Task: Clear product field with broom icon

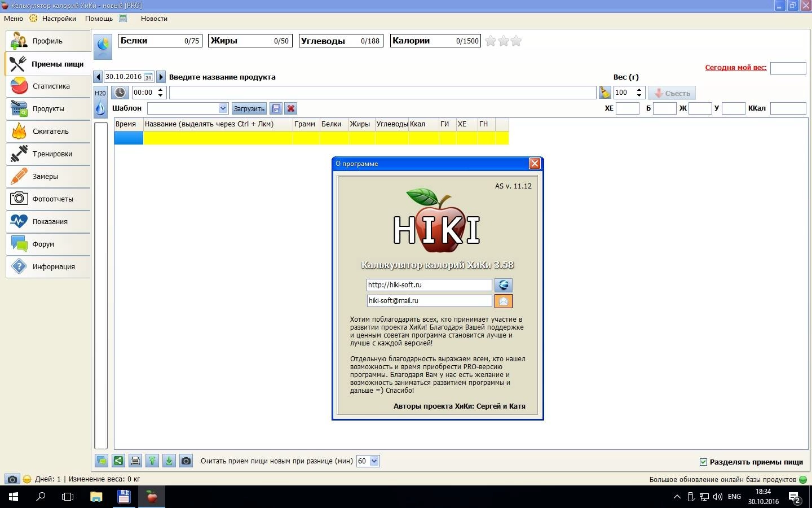Action: 605,93
